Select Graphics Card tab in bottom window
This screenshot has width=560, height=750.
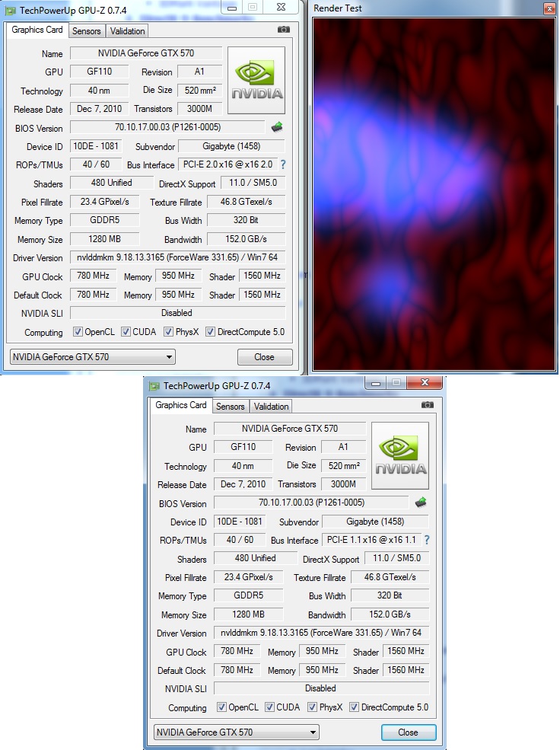coord(181,405)
